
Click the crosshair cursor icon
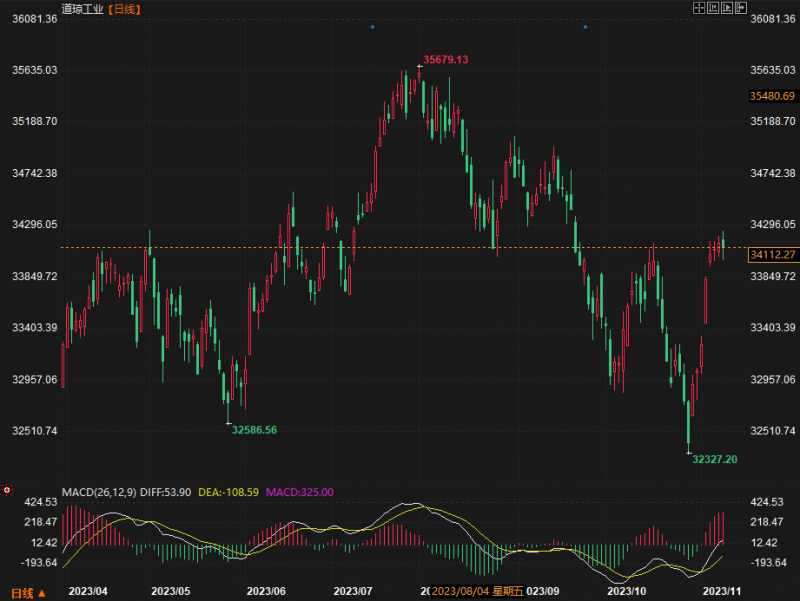coord(698,8)
